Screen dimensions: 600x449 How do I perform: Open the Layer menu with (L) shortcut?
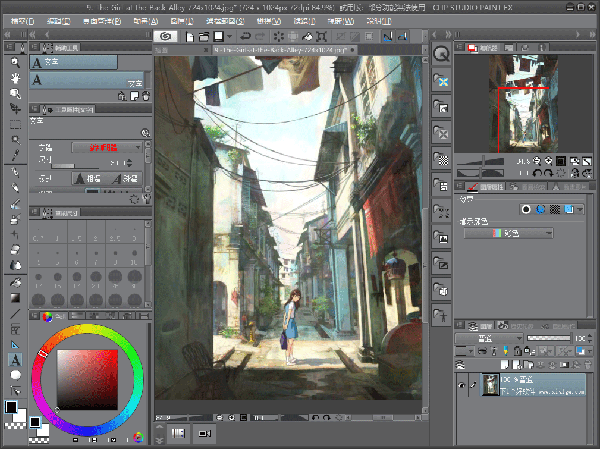point(182,21)
